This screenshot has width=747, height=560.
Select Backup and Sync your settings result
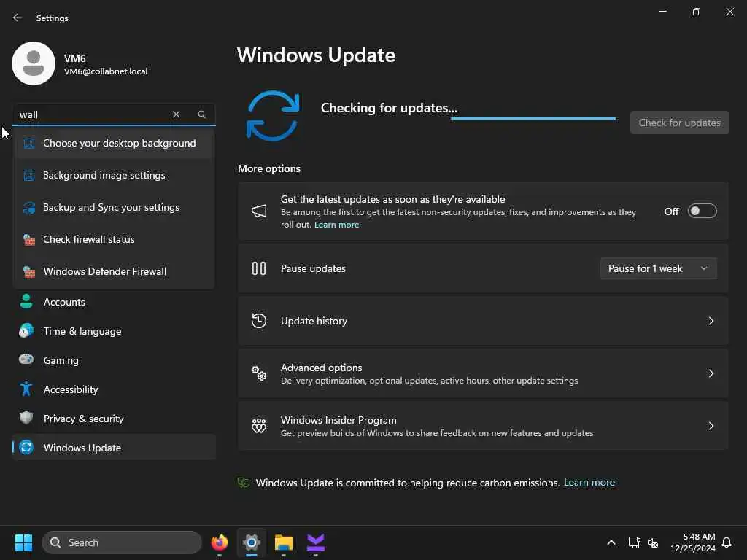pos(114,208)
